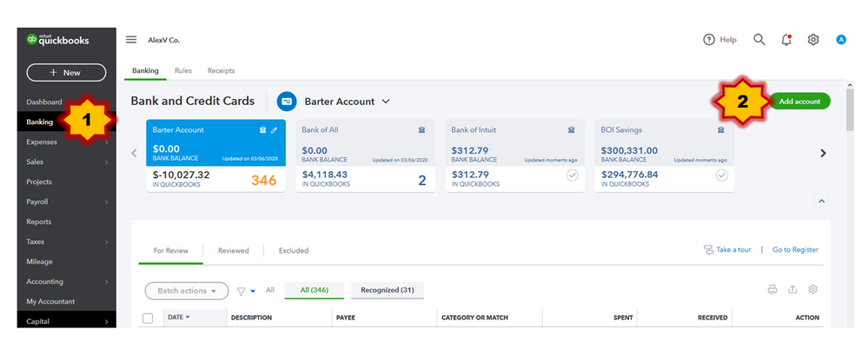Expand the Taxes sidebar submenu

pos(106,241)
